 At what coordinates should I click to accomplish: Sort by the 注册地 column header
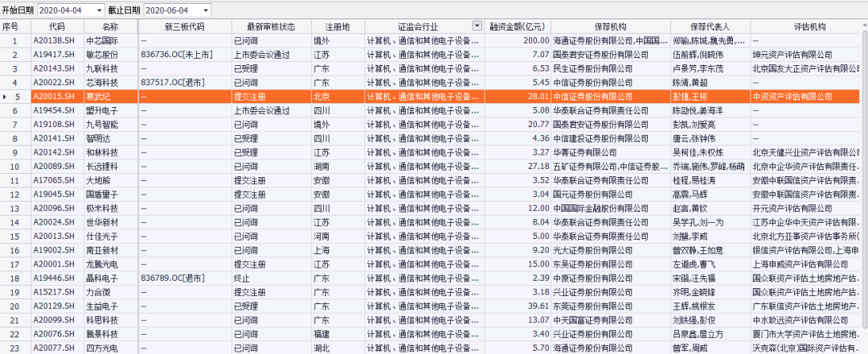[338, 27]
